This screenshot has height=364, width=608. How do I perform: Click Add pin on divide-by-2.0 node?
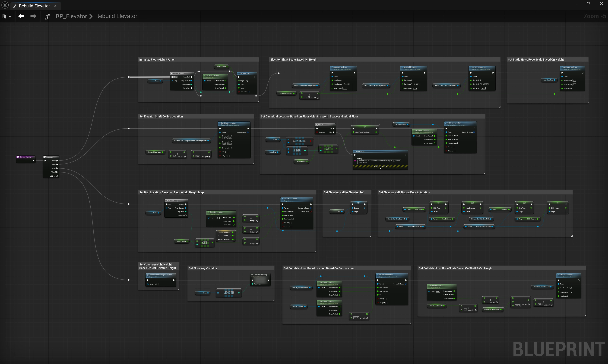(185, 157)
